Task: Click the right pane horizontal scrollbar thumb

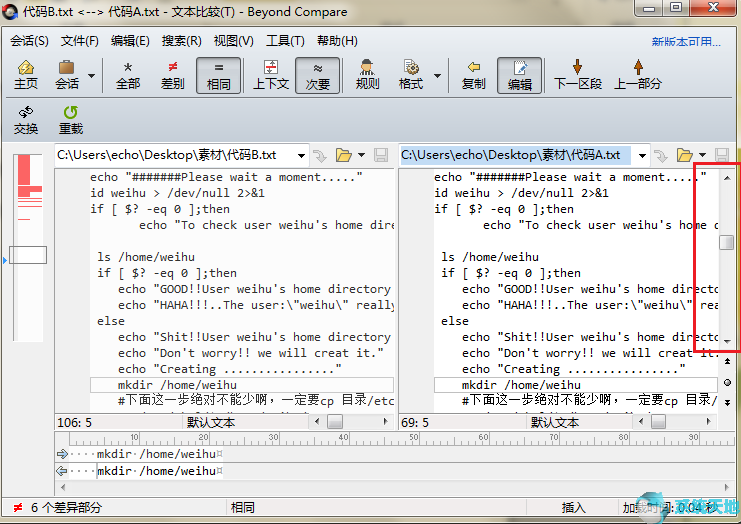Action: click(658, 421)
